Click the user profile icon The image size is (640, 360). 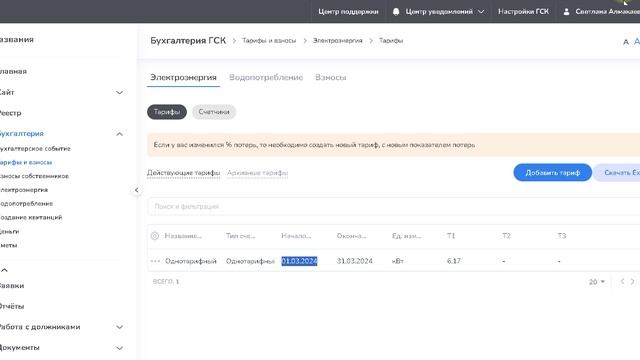coord(566,12)
